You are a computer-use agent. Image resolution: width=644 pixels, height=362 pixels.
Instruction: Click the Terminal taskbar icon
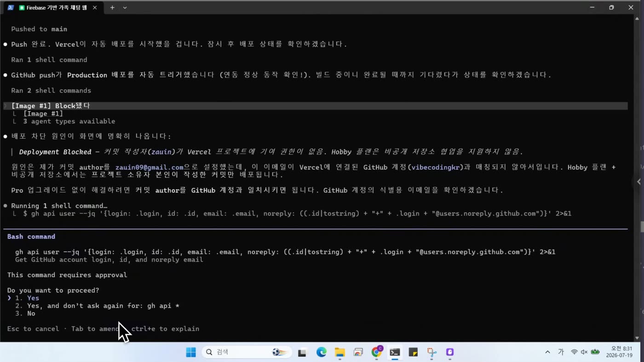(x=395, y=353)
